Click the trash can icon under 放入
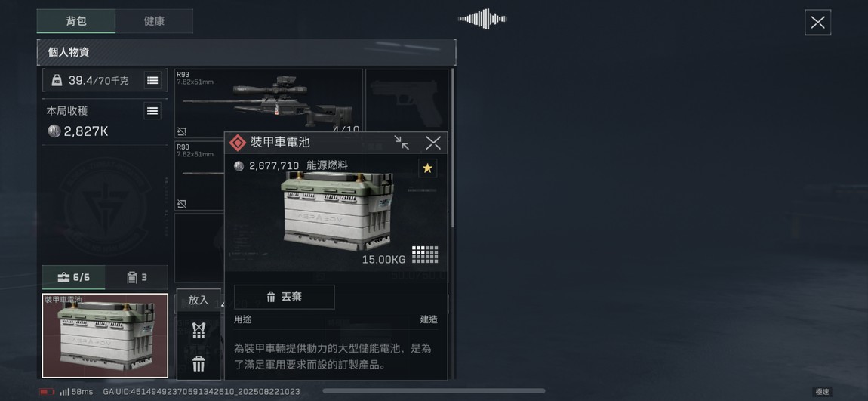The height and width of the screenshot is (401, 868). pyautogui.click(x=199, y=364)
